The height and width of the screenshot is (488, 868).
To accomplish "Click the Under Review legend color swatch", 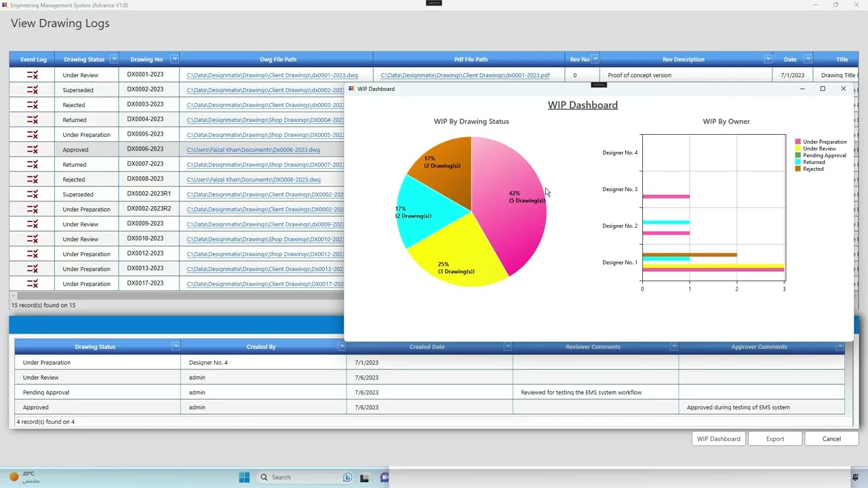I will 798,148.
